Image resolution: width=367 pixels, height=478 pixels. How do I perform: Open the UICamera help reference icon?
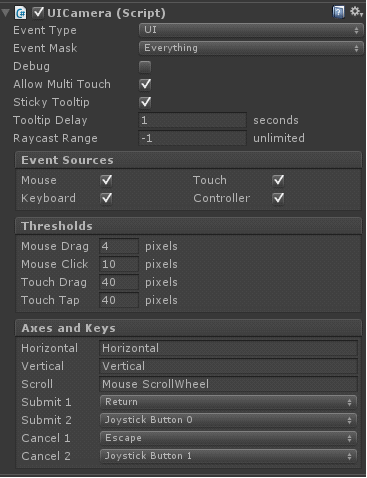(x=338, y=13)
